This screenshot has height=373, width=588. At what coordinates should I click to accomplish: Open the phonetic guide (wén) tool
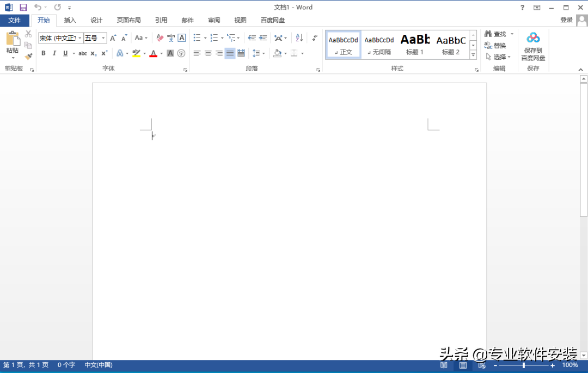tap(170, 38)
